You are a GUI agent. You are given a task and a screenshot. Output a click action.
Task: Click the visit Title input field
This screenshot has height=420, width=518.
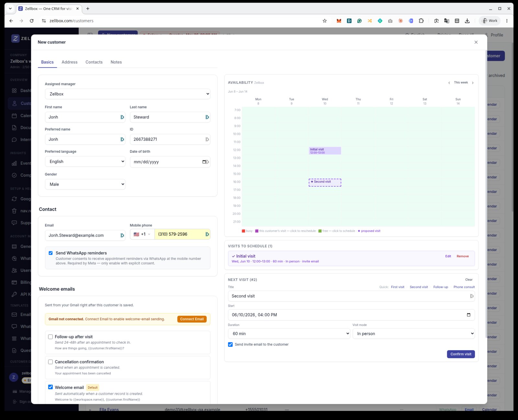pos(351,296)
